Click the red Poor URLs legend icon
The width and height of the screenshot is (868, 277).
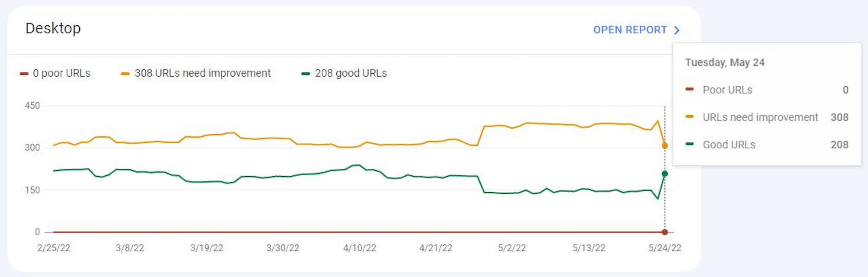[24, 73]
